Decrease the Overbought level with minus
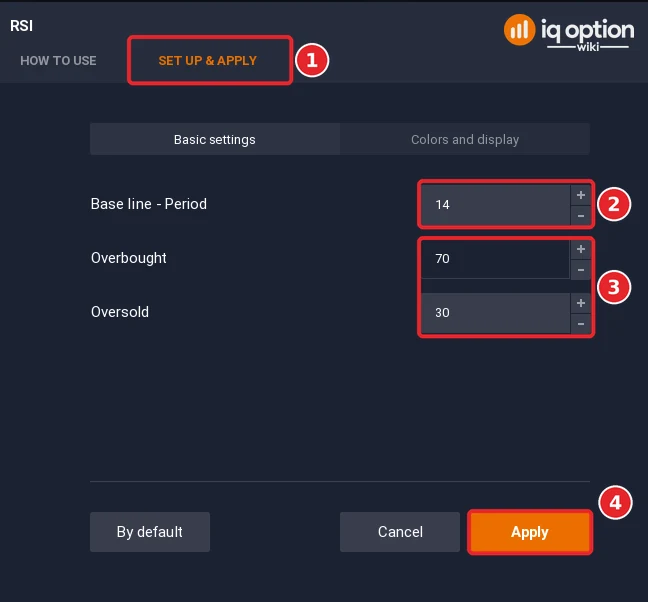Viewport: 648px width, 602px height. point(581,270)
